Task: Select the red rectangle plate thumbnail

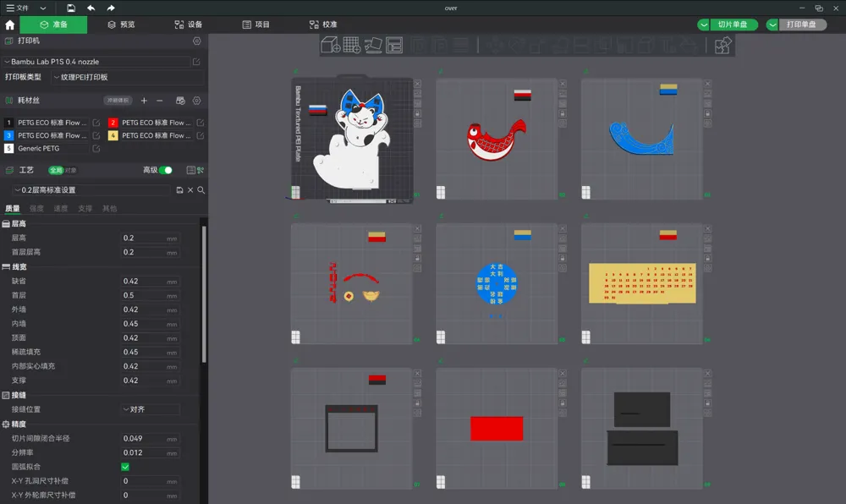Action: tap(497, 429)
